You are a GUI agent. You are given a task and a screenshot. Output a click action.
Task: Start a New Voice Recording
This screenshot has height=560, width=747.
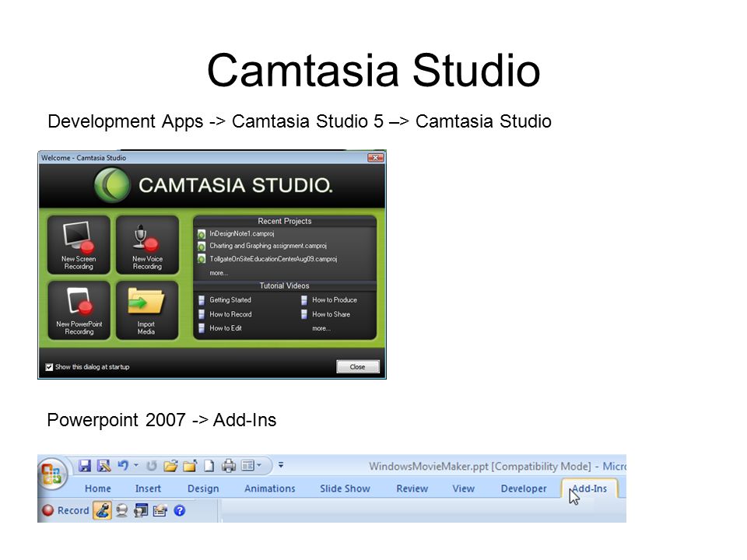(147, 245)
